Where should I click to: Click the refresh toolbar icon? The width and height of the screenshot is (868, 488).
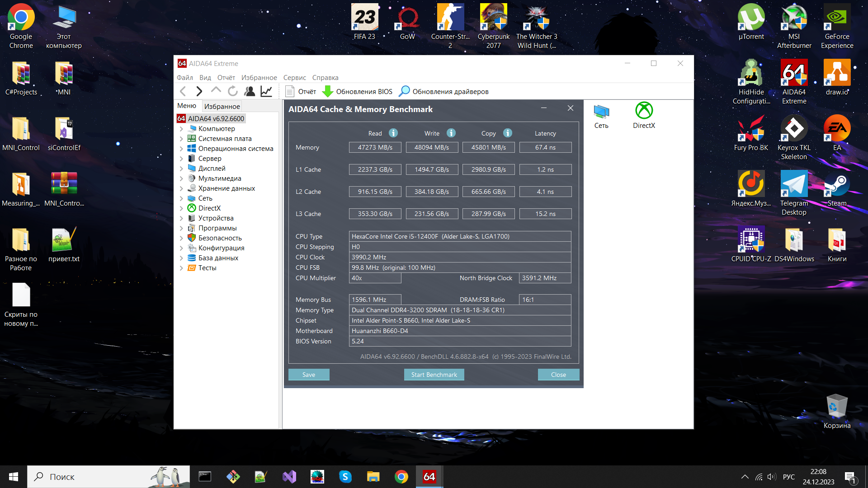tap(233, 91)
